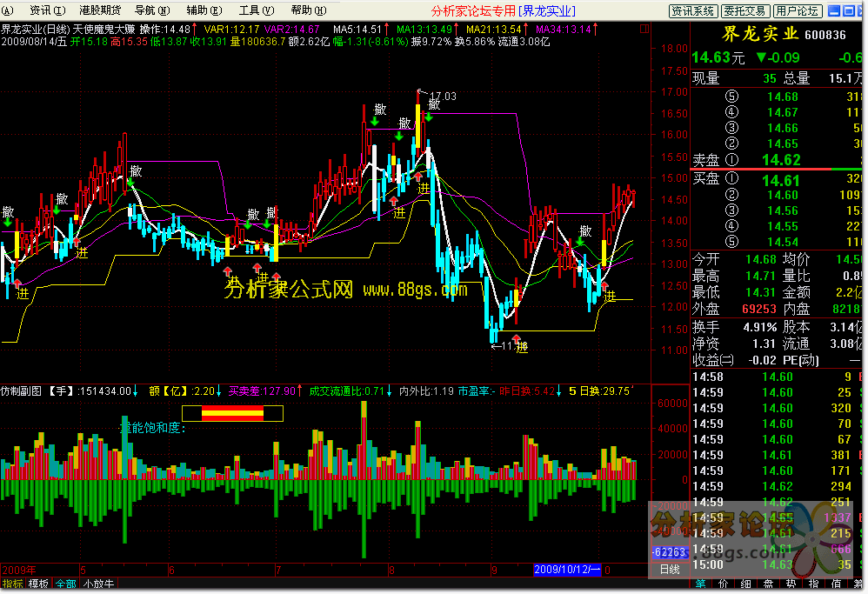Click the 量能饱和度 red-yellow gauge bar
The height and width of the screenshot is (594, 868).
[232, 413]
